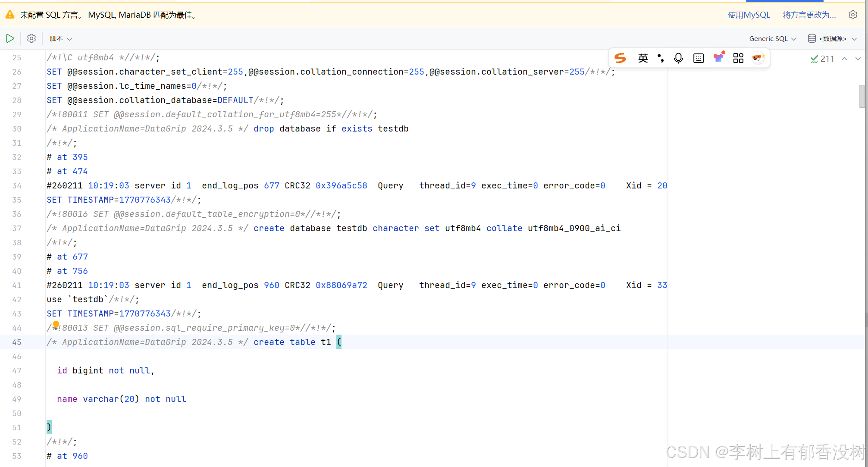This screenshot has width=868, height=467.
Task: Click the yellow intention bulb on line 44
Action: (x=56, y=324)
